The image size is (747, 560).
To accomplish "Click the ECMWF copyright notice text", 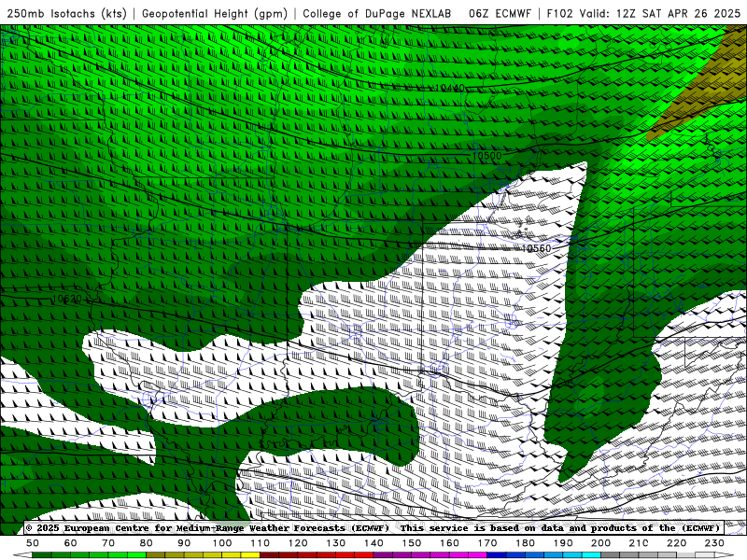I will click(373, 528).
